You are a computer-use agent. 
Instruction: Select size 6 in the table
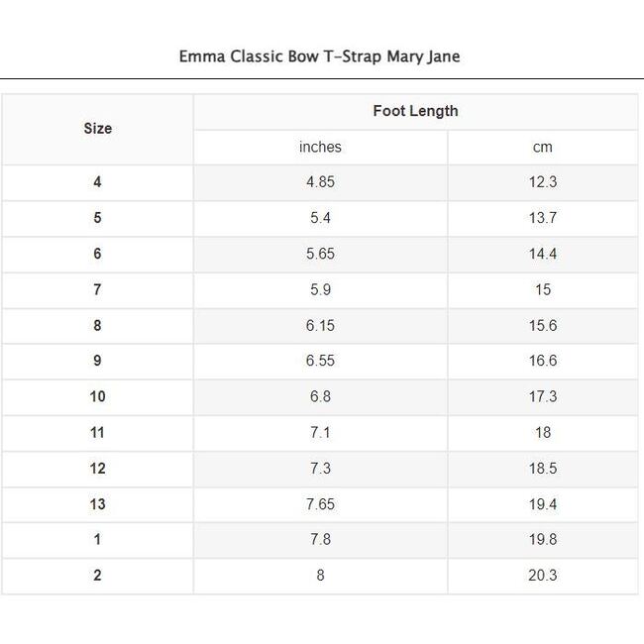coord(97,254)
